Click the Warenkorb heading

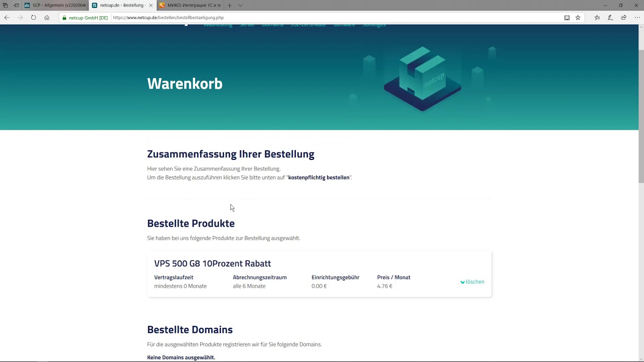(x=185, y=83)
